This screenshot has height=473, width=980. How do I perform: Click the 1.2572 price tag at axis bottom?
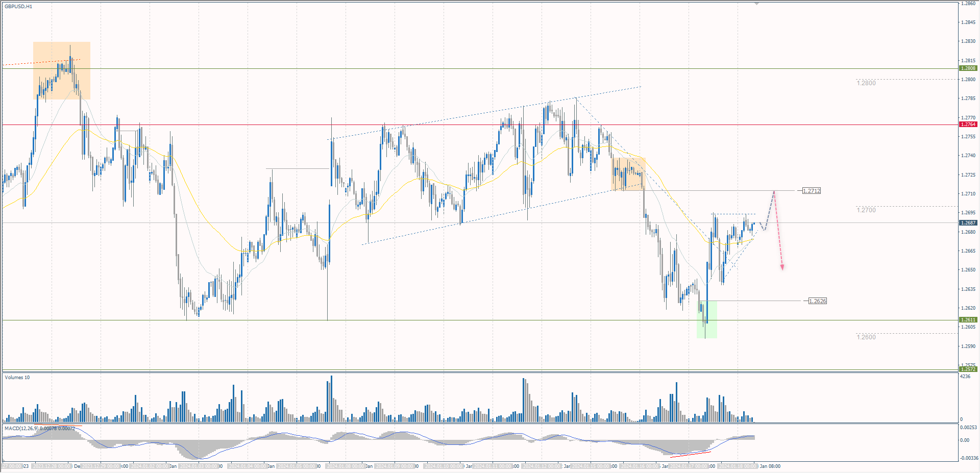(x=968, y=369)
